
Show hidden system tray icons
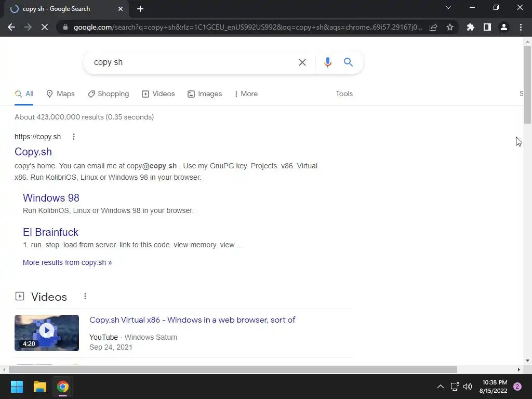pyautogui.click(x=441, y=387)
